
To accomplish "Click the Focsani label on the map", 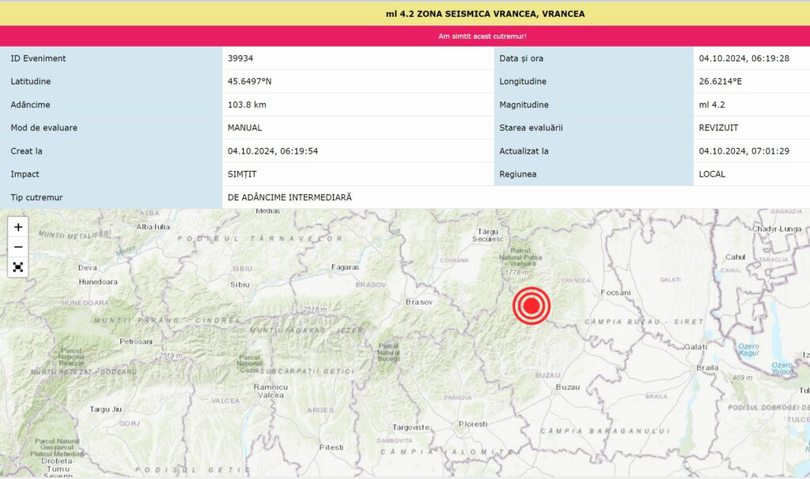I will (617, 293).
